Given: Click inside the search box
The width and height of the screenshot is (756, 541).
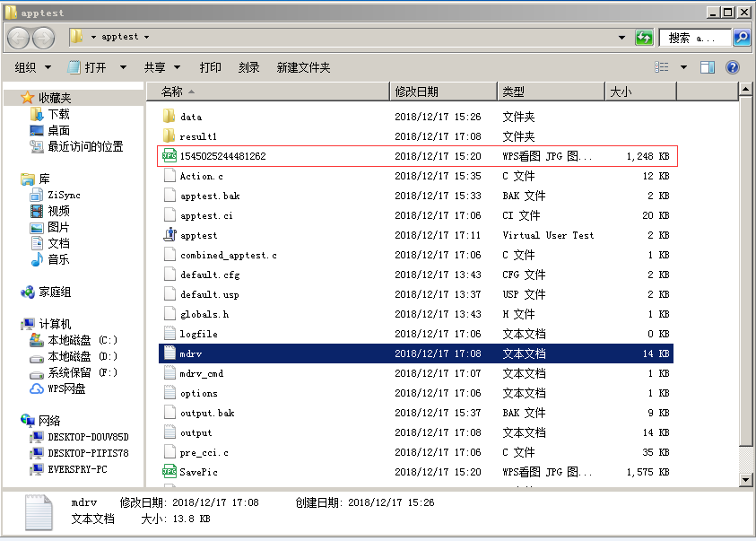Looking at the screenshot, I should (x=695, y=38).
